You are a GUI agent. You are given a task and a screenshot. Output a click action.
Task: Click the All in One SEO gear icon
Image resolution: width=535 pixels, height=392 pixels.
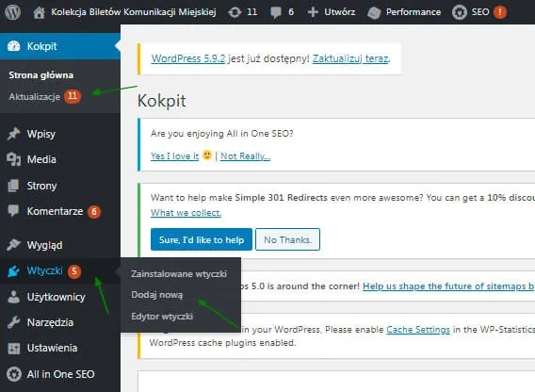tap(13, 374)
